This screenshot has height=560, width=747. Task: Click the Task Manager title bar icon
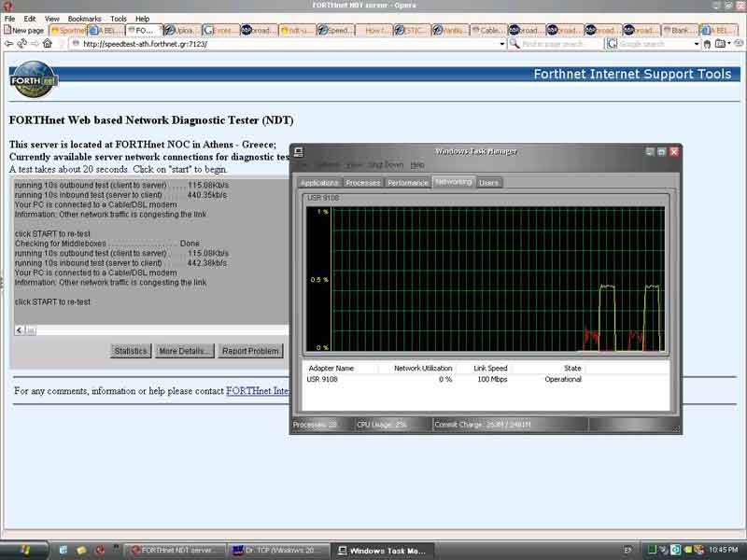click(299, 152)
